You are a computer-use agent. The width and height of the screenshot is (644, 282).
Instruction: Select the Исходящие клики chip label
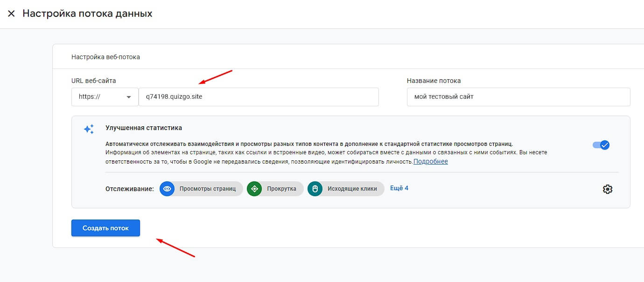pyautogui.click(x=351, y=189)
